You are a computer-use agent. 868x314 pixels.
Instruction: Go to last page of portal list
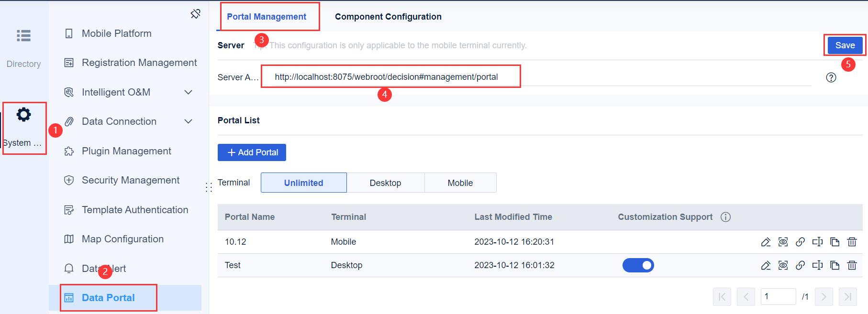pos(848,297)
